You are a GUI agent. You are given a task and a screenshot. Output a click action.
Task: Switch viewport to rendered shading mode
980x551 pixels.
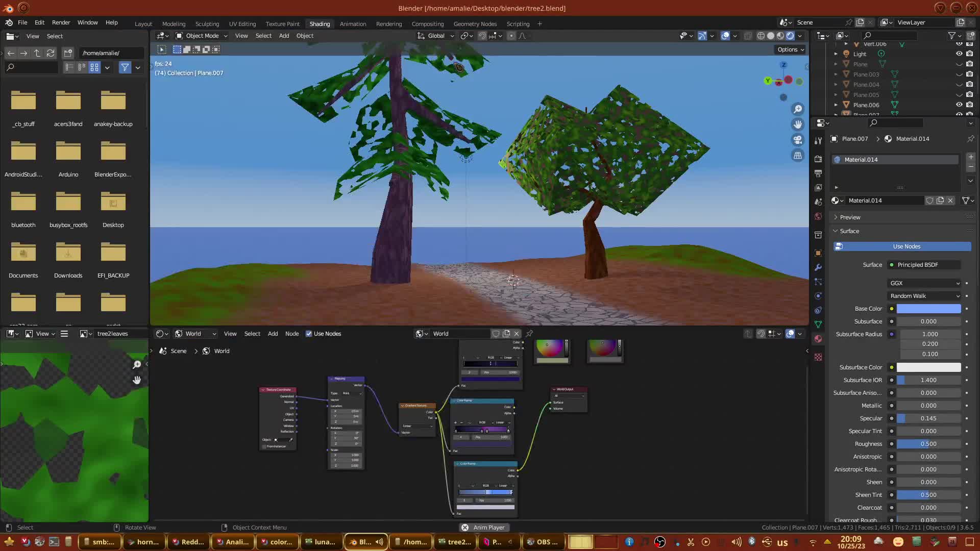pos(790,36)
